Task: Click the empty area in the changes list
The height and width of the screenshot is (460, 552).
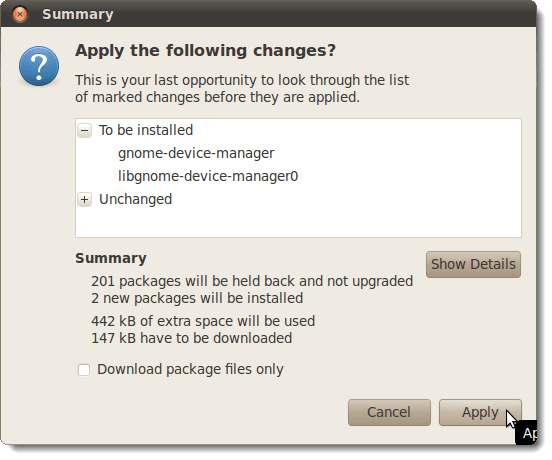Action: (299, 222)
